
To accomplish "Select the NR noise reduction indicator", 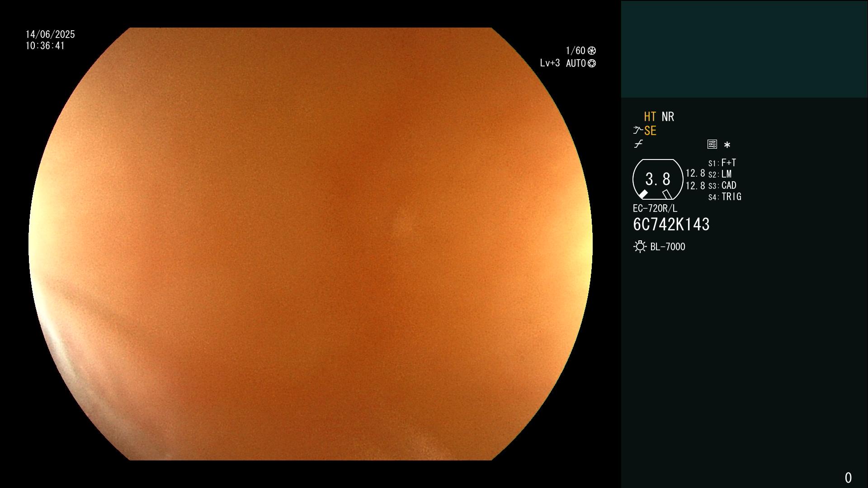I will click(x=668, y=117).
